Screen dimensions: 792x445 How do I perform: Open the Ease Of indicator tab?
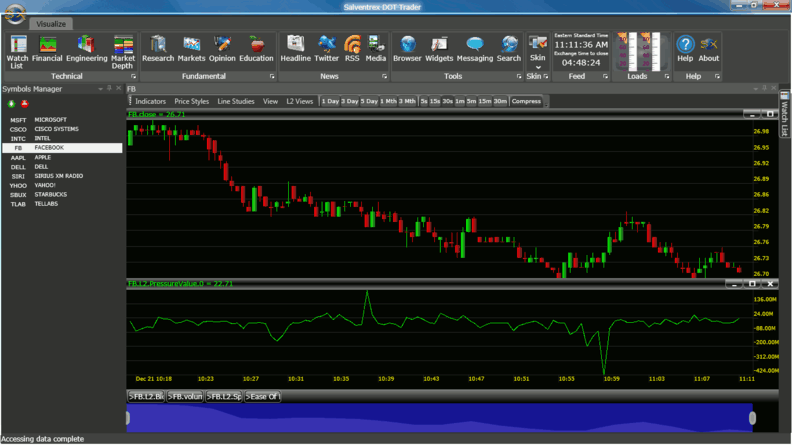tap(263, 397)
